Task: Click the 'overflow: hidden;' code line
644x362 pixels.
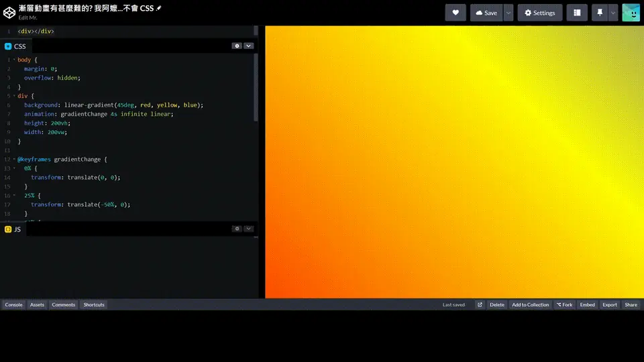Action: (52, 78)
